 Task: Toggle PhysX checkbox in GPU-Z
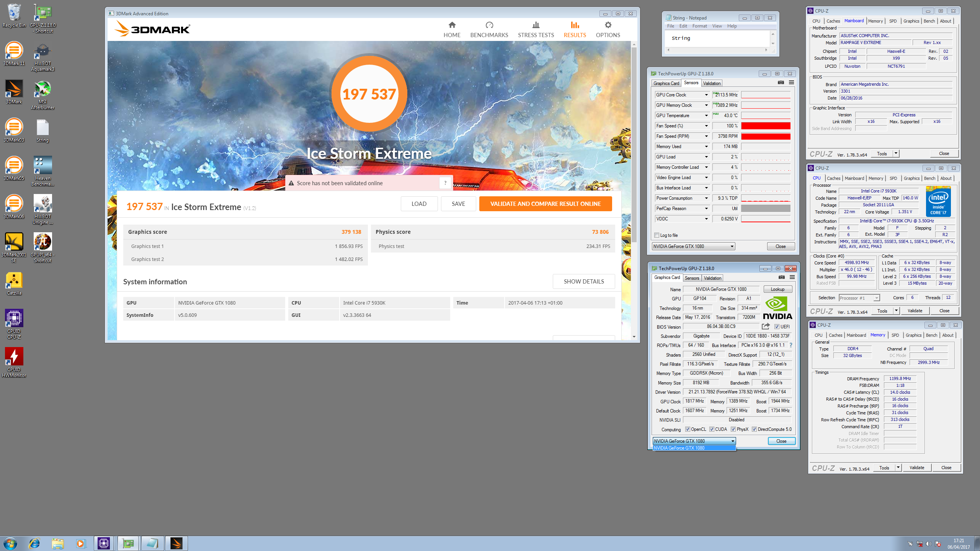point(733,429)
